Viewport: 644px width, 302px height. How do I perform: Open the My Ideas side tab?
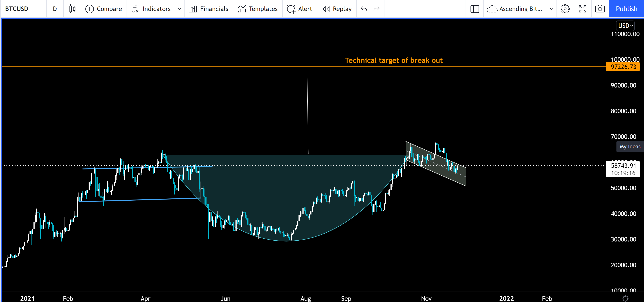click(x=630, y=147)
